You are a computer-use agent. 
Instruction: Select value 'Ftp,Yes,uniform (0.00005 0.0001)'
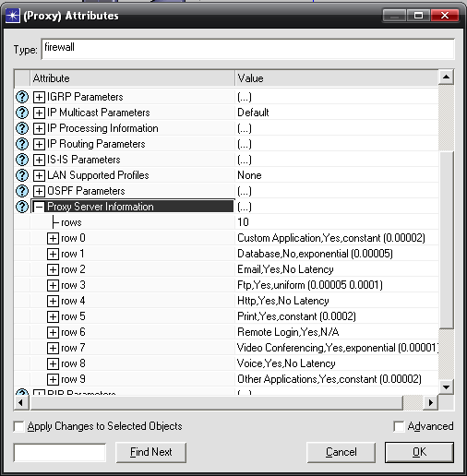coord(310,285)
